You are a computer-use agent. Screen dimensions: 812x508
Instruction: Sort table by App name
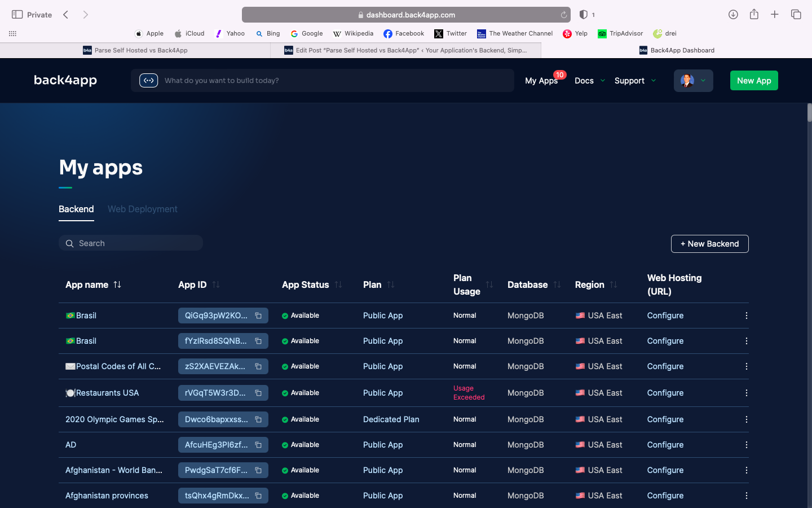(x=117, y=284)
